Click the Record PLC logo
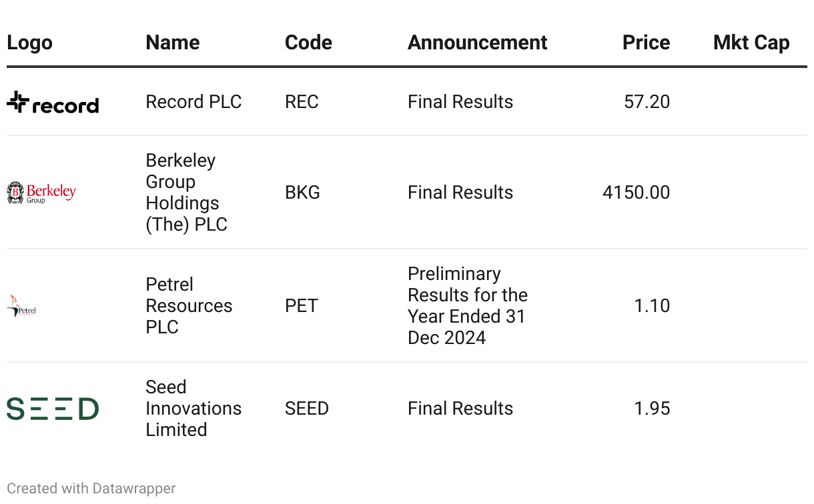Image resolution: width=814 pixels, height=504 pixels. point(53,102)
